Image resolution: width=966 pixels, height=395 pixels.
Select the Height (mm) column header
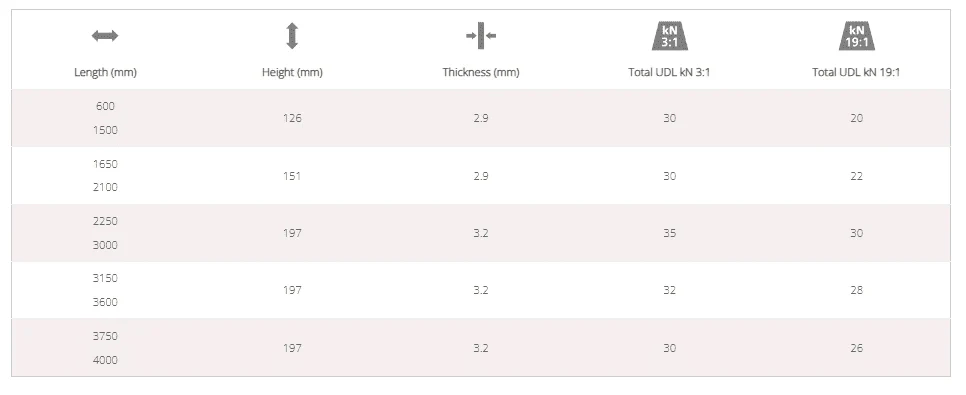coord(292,72)
